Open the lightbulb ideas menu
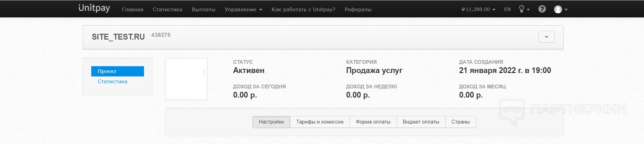 coord(524,9)
